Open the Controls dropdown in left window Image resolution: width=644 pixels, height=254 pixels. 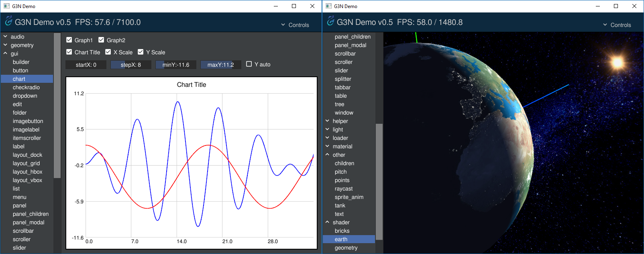pos(295,25)
